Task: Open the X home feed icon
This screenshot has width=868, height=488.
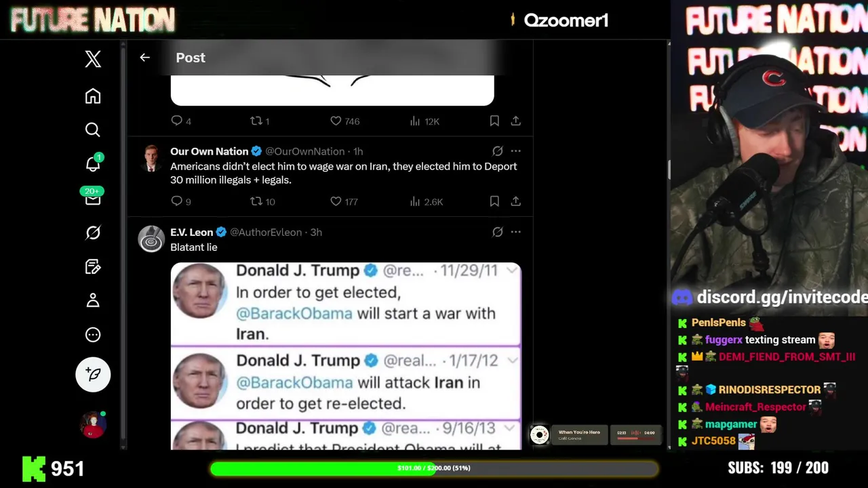Action: click(93, 96)
